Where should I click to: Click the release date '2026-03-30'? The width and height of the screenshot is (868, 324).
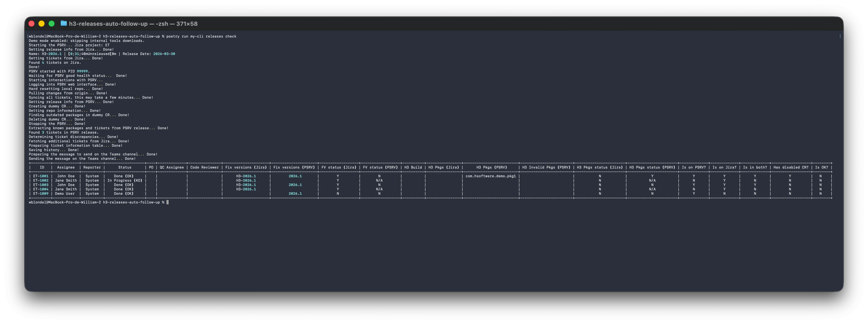coord(164,54)
